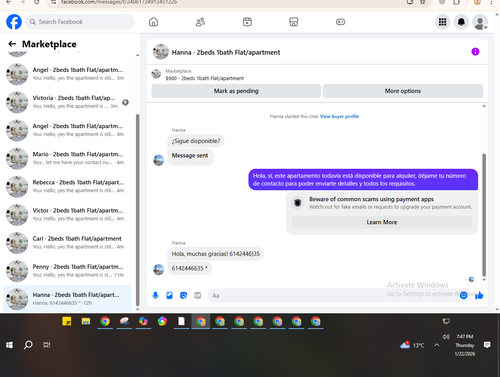Click the chat header title Hanna - 2beds 1bath
The height and width of the screenshot is (377, 500).
tap(226, 52)
